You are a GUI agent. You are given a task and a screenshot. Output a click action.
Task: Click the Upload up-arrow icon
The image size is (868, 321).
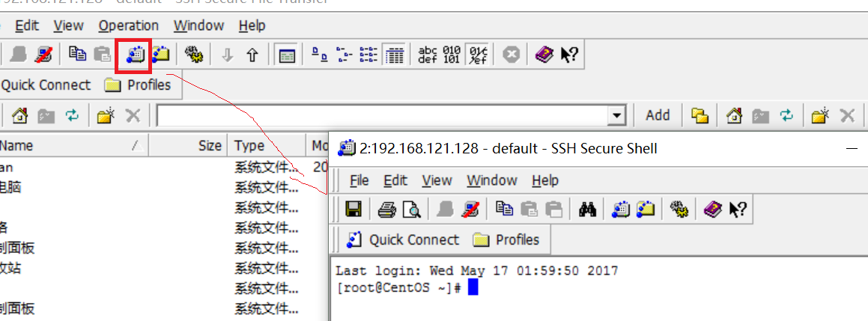click(252, 55)
